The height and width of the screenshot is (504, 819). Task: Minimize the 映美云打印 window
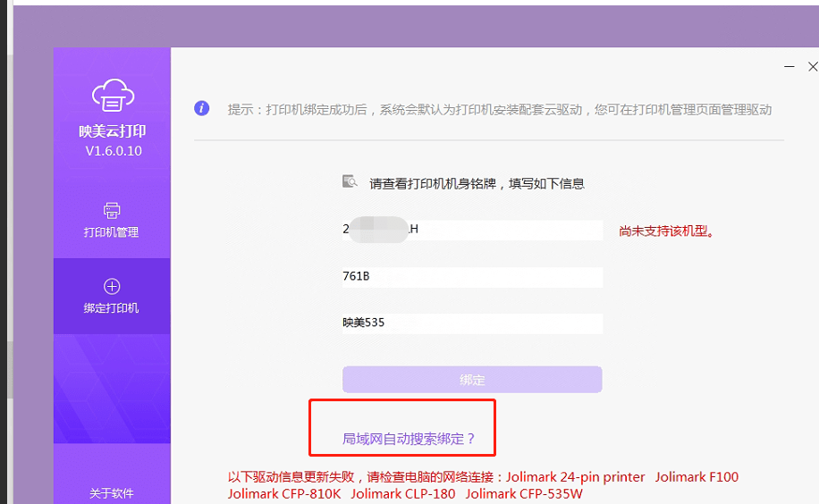789,67
